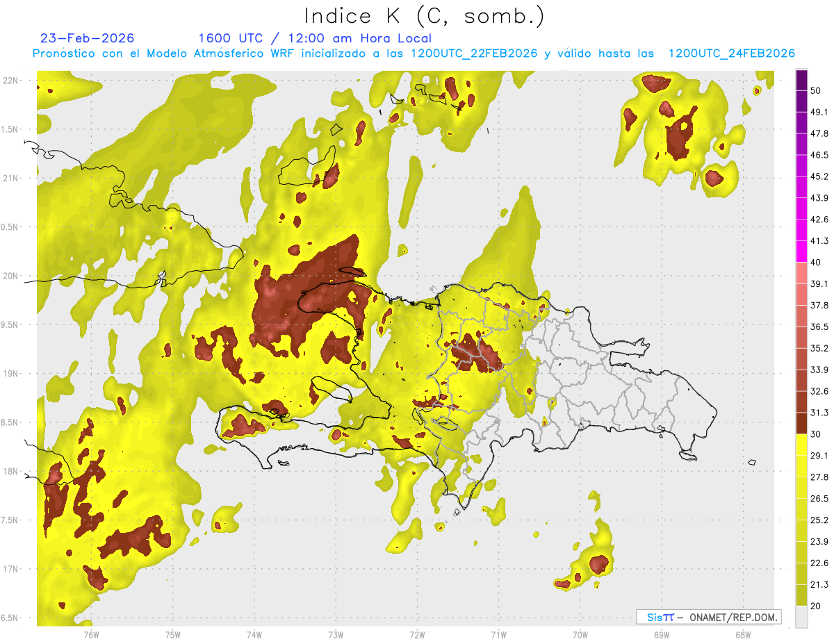Click the '45.2' colorbar label

click(x=820, y=176)
